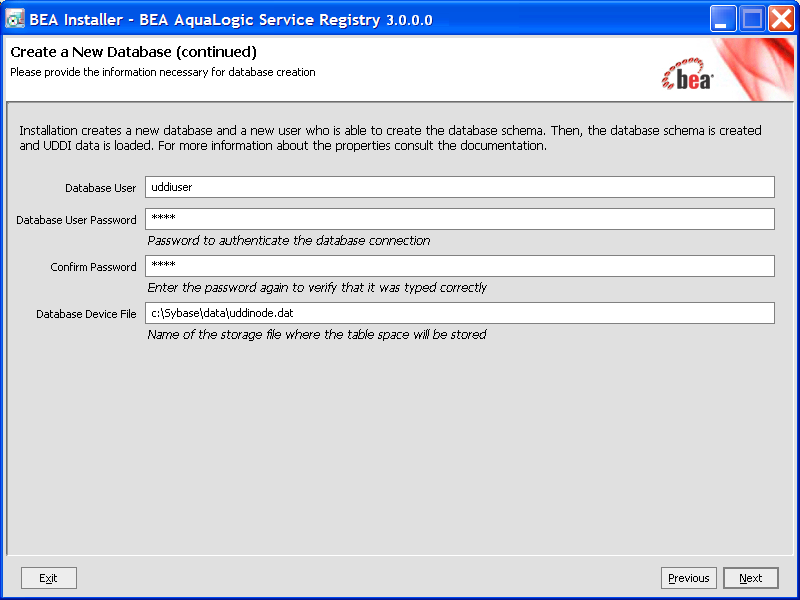The height and width of the screenshot is (600, 800).
Task: Click 'Password to authenticate the database connection' hint
Action: click(289, 240)
